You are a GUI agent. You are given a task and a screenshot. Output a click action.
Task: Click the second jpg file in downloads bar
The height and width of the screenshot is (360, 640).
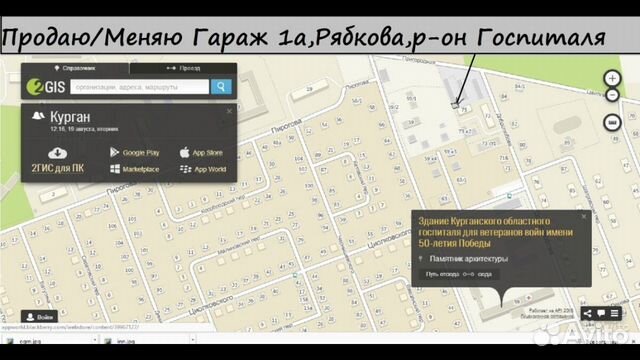[126, 340]
